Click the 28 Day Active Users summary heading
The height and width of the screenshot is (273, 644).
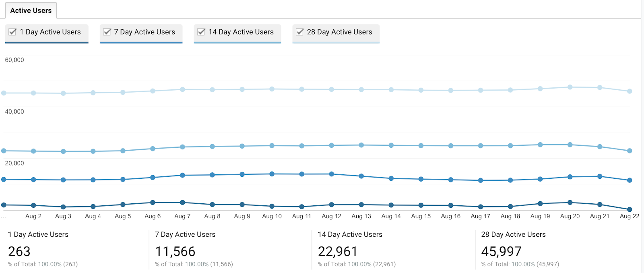tap(514, 234)
